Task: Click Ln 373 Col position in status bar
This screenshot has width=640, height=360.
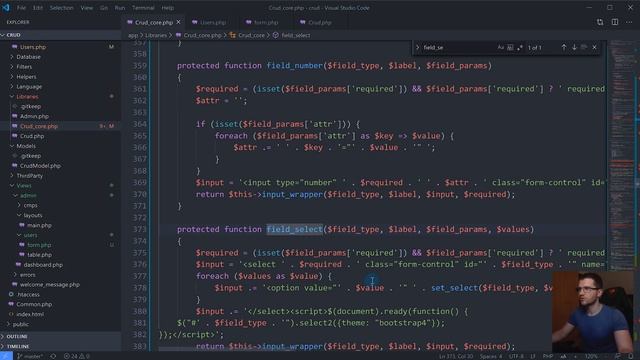Action: pos(456,356)
